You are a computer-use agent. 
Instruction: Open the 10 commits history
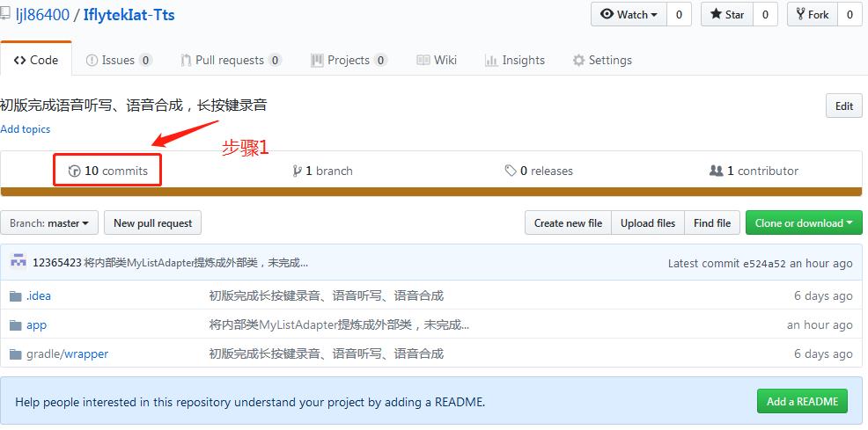(x=107, y=171)
